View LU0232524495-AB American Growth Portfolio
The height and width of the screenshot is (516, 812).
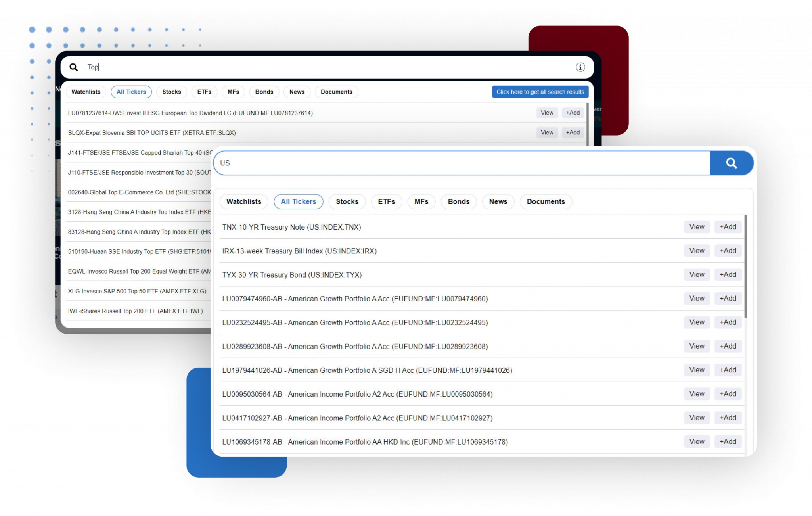point(697,322)
